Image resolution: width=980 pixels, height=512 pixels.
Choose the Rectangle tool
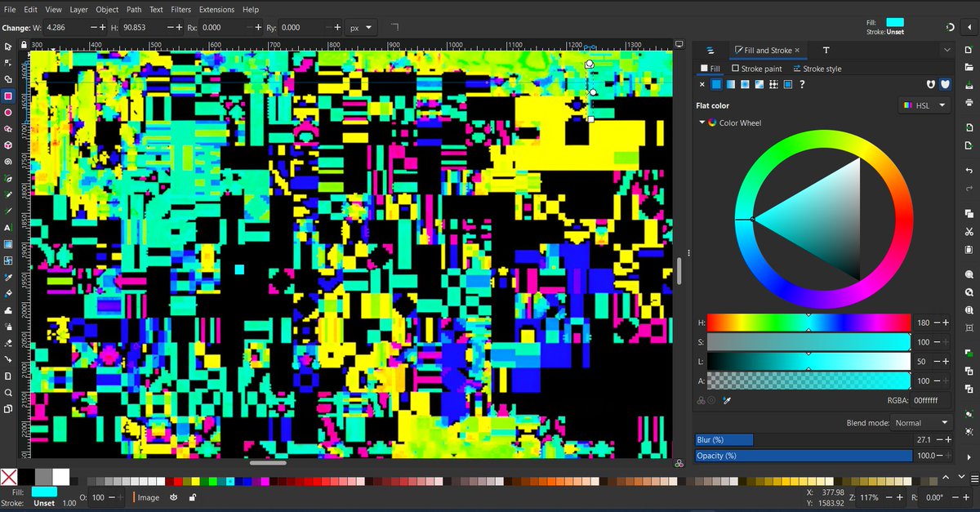click(x=8, y=96)
